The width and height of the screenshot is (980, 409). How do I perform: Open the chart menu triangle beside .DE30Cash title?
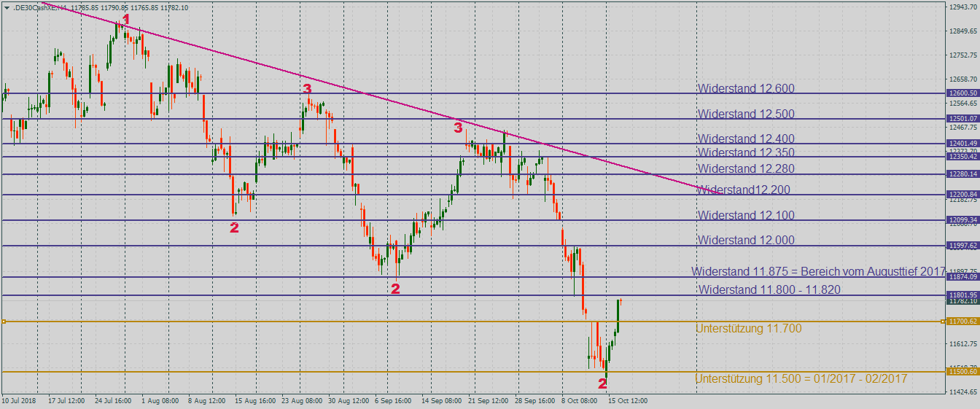coord(7,7)
